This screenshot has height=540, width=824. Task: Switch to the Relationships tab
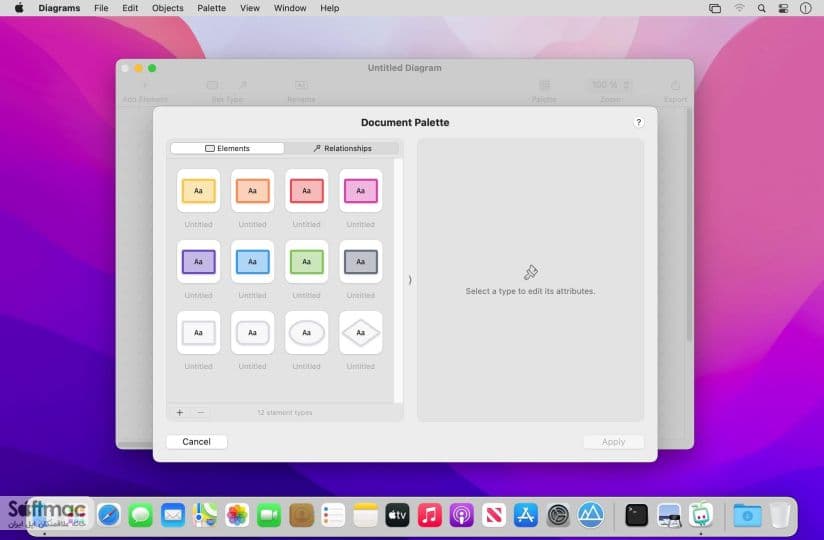coord(342,148)
